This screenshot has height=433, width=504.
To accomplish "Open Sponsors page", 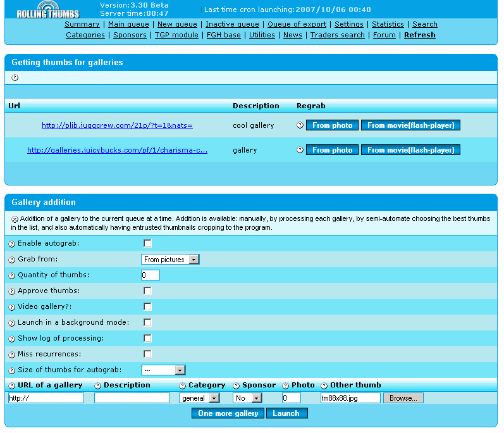I will coord(130,35).
